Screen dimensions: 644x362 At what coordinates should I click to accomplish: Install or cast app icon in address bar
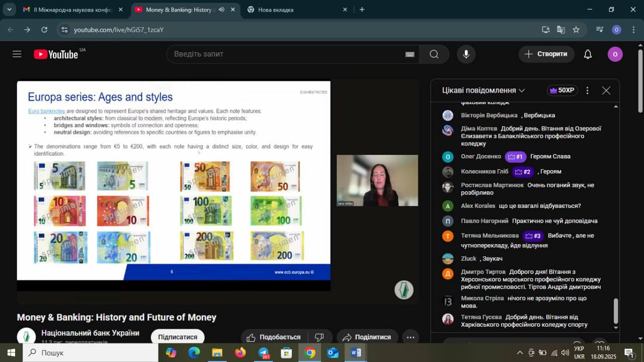tap(546, 30)
